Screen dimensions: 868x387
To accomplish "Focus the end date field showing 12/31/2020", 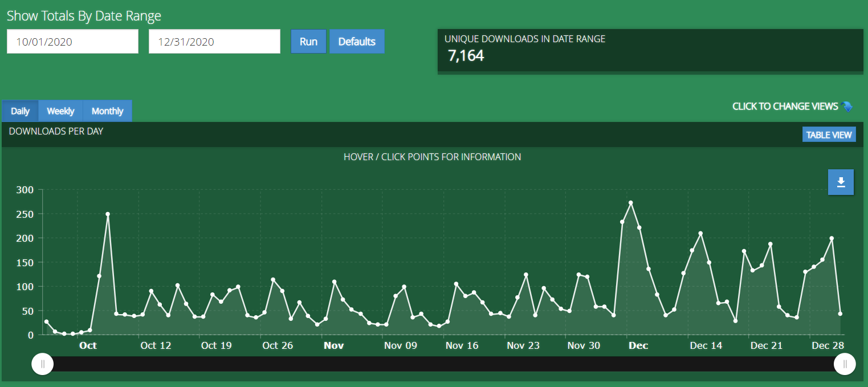I will 214,42.
